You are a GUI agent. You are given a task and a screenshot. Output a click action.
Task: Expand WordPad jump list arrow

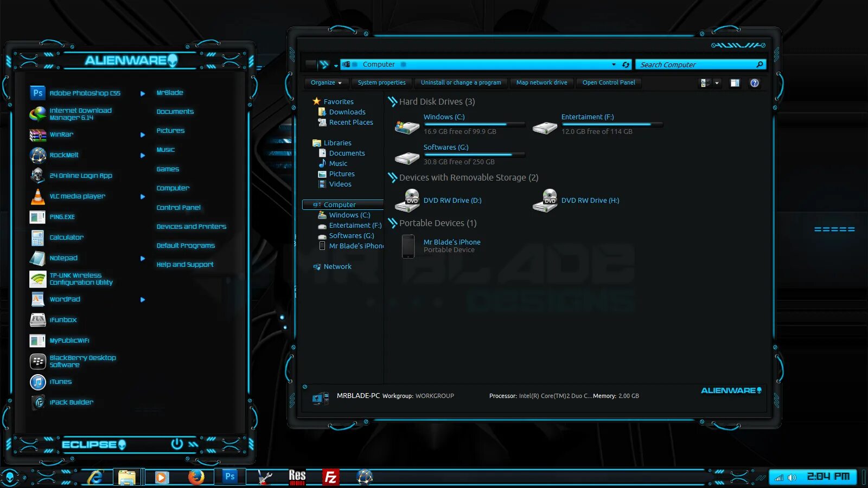(143, 299)
